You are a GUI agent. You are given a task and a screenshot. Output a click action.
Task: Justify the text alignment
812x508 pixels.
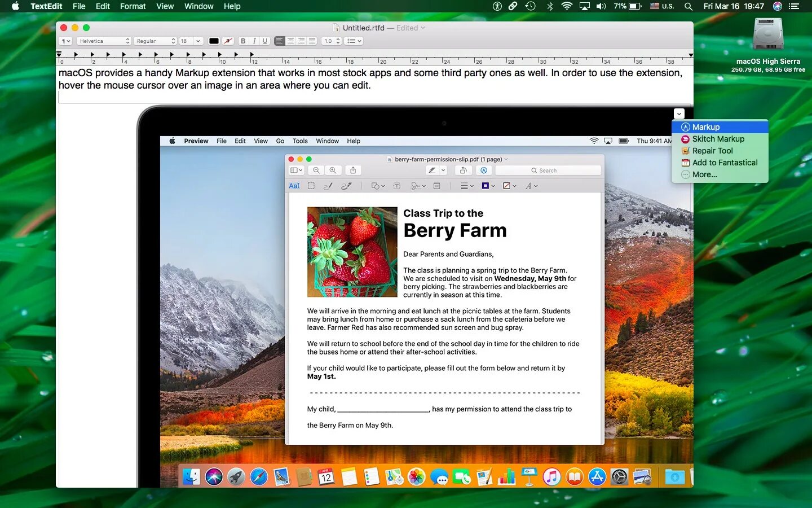(312, 41)
